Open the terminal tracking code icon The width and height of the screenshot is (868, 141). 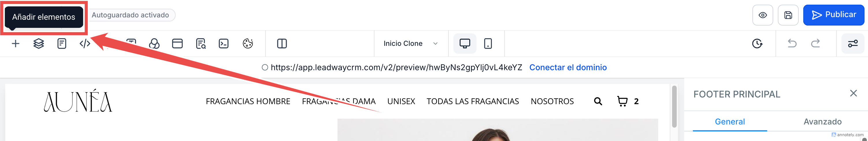(224, 44)
